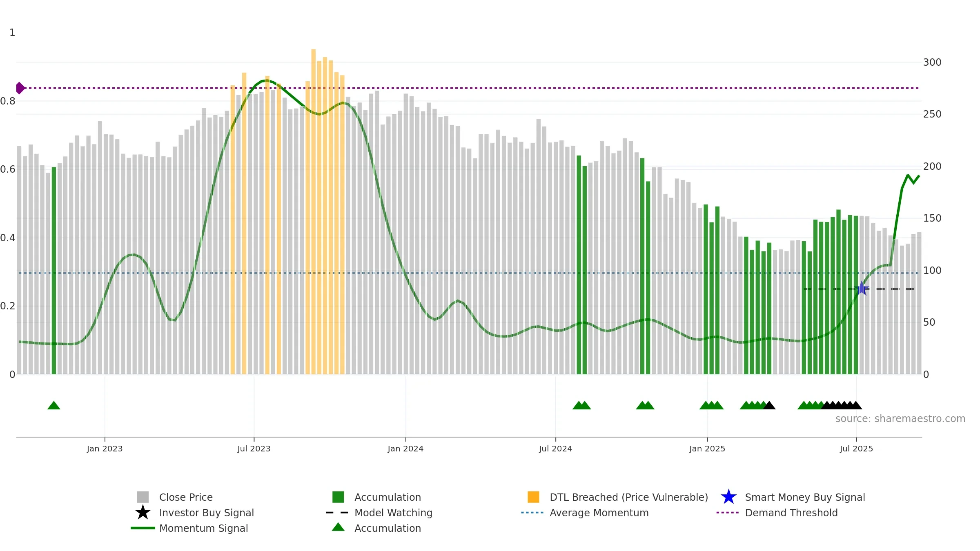Screen dimensions: 980x551
Task: Toggle the Close Price legend entry
Action: (175, 497)
